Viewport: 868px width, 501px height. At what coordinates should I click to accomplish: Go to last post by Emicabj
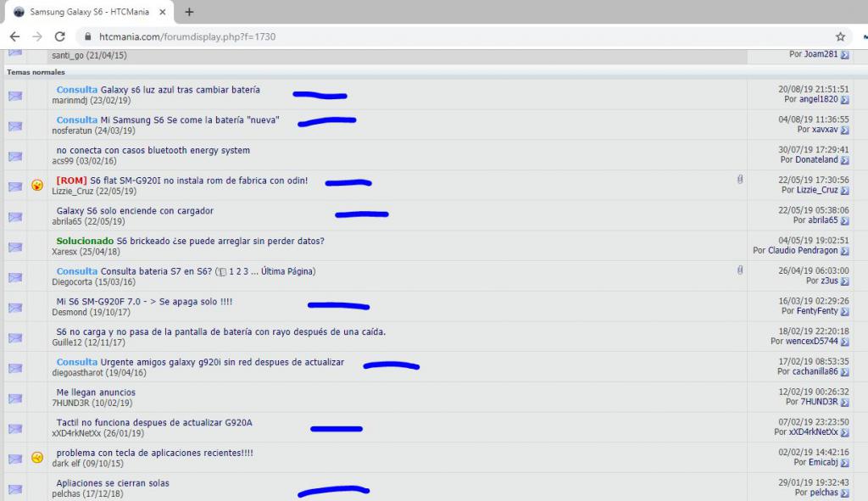tap(844, 463)
